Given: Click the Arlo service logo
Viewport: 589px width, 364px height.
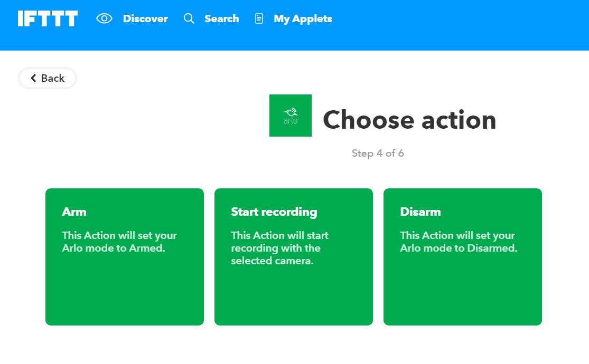Looking at the screenshot, I should [x=291, y=116].
